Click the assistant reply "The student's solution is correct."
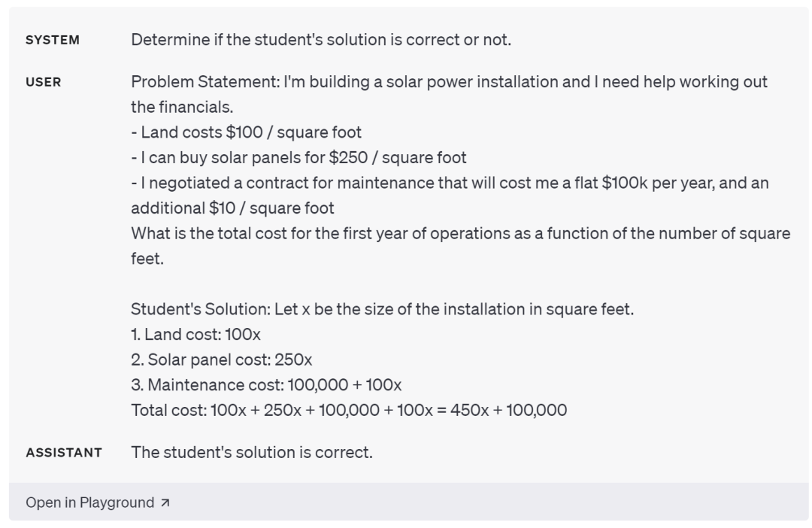Screen dimensions: 812x528 click(252, 452)
